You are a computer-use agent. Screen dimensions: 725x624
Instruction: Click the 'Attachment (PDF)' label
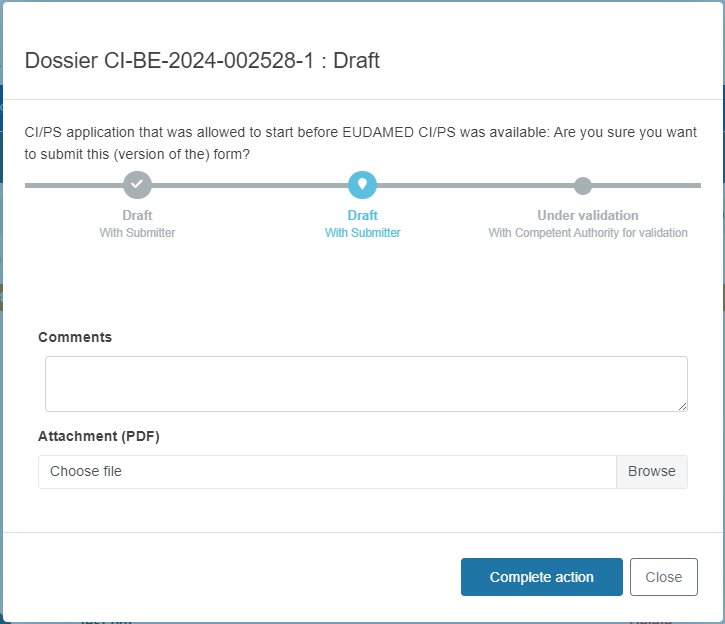coord(99,436)
